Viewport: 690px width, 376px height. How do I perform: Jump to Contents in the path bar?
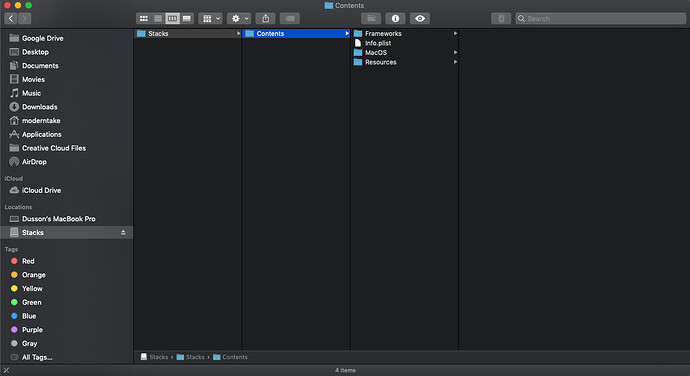pos(230,357)
